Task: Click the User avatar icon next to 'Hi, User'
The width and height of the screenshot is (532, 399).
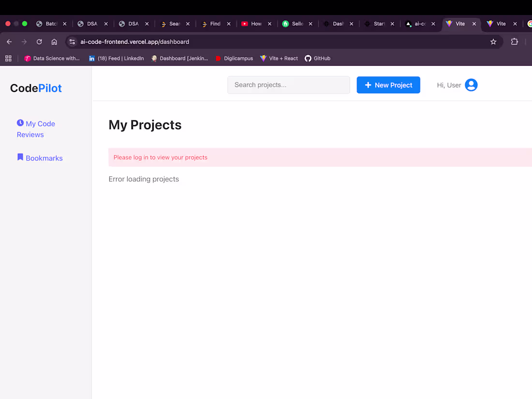Action: [471, 85]
